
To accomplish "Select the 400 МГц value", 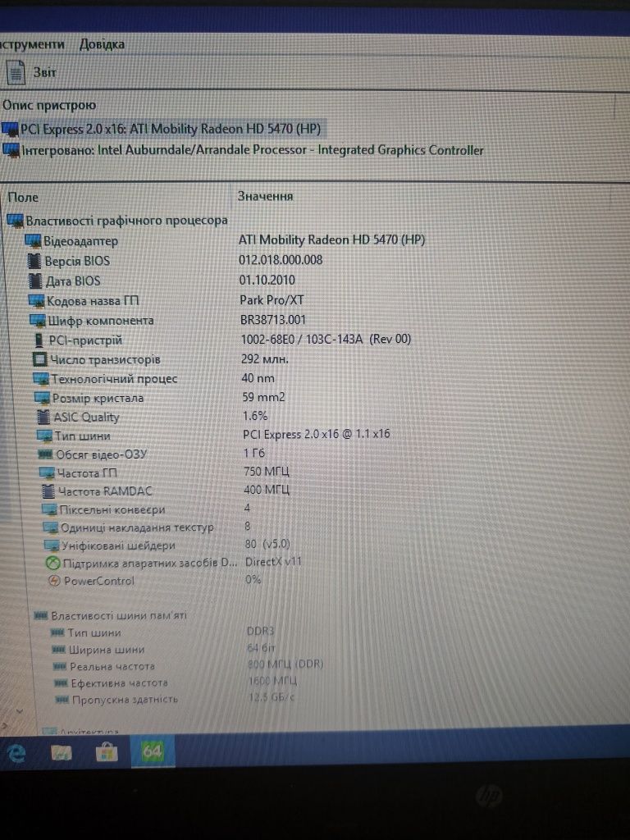I will [x=267, y=490].
